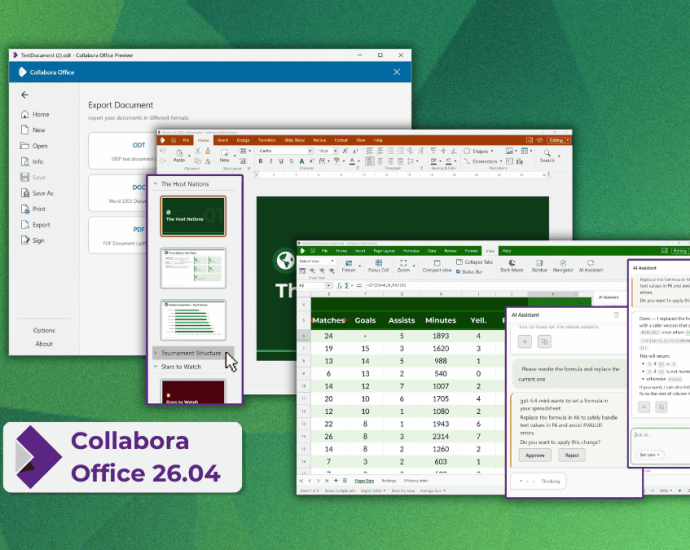This screenshot has width=690, height=550.
Task: Click Save As in the backstage sidebar
Action: click(37, 193)
